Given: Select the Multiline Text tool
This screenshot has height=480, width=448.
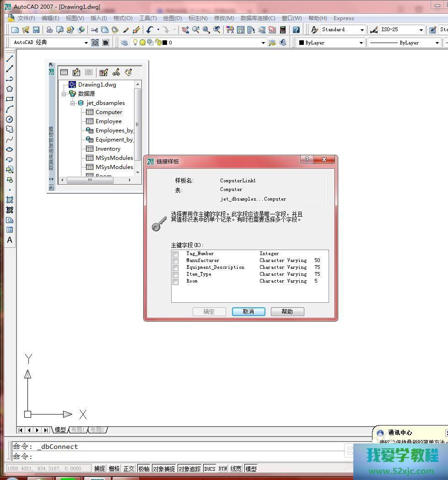Looking at the screenshot, I should pyautogui.click(x=9, y=240).
